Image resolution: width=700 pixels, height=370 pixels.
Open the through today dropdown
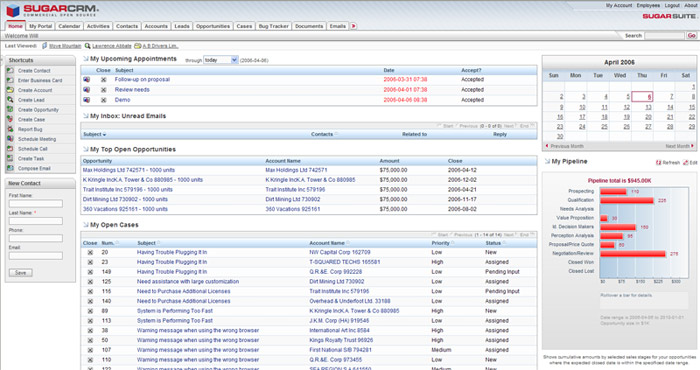(x=221, y=60)
